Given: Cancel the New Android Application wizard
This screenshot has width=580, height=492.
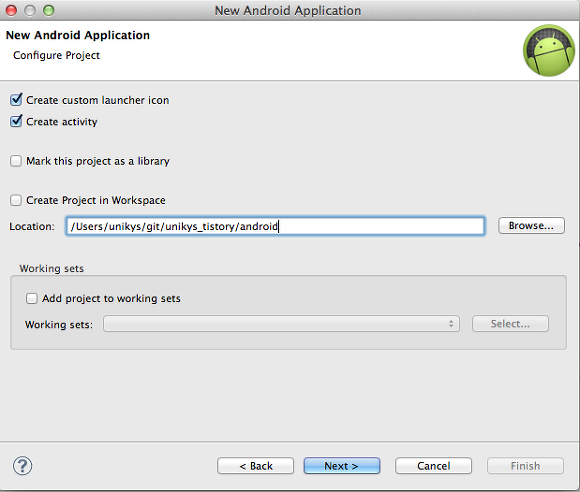Looking at the screenshot, I should pyautogui.click(x=434, y=466).
